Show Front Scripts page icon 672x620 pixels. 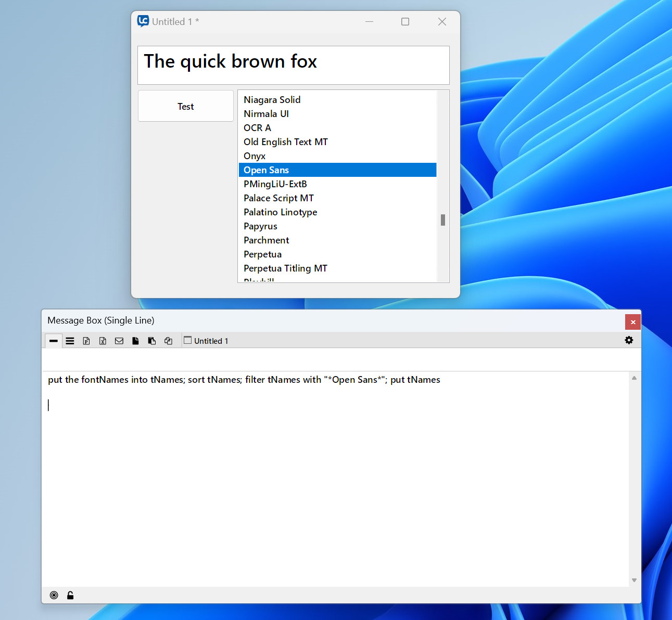135,341
